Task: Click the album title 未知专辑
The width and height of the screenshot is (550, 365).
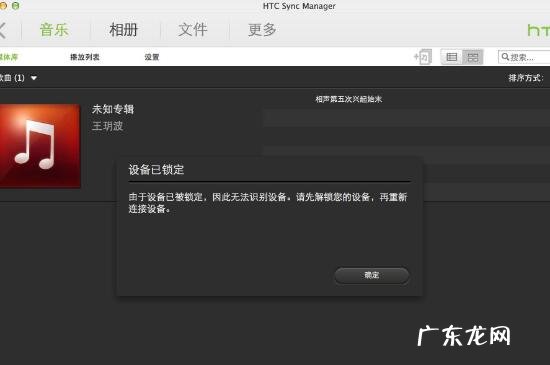Action: 113,109
